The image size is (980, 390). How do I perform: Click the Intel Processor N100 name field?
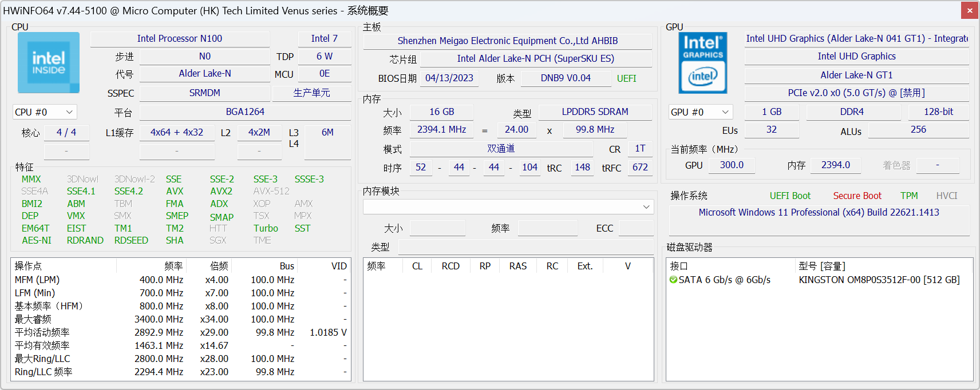[x=180, y=39]
